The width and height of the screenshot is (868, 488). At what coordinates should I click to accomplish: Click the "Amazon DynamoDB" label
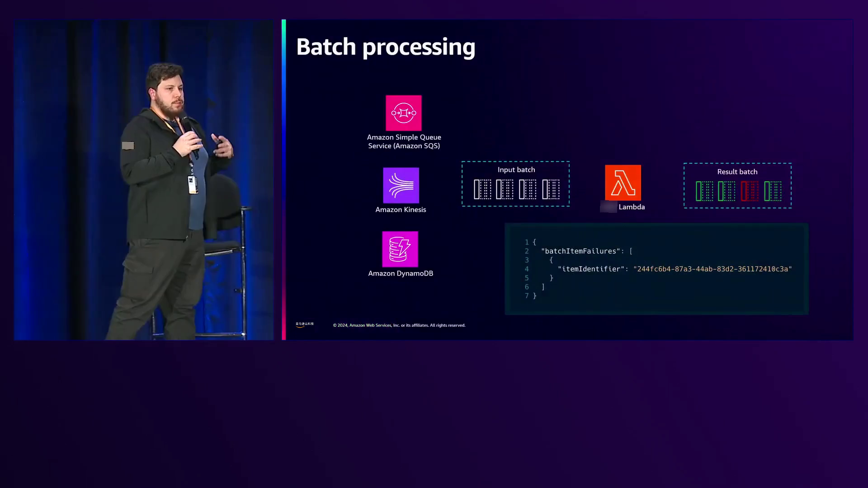pyautogui.click(x=401, y=273)
